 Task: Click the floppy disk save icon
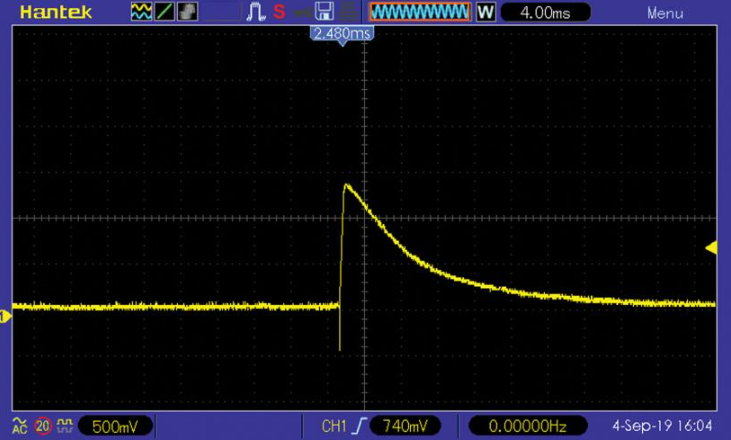(x=324, y=13)
